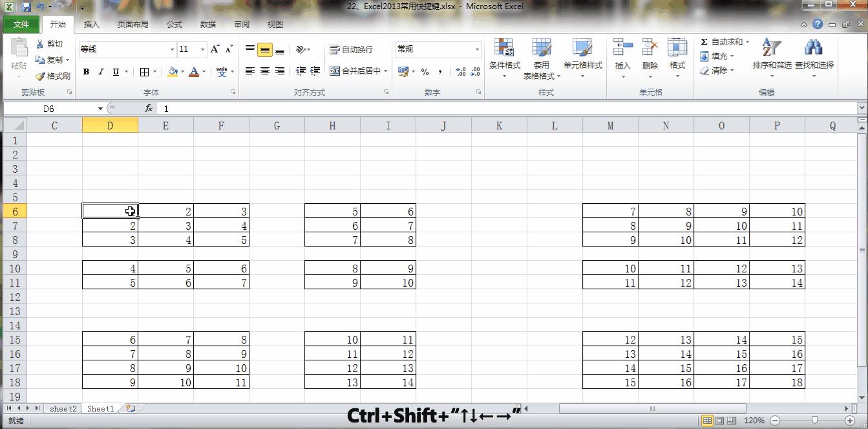
Task: Open the Clear (清除) dropdown
Action: pos(717,71)
